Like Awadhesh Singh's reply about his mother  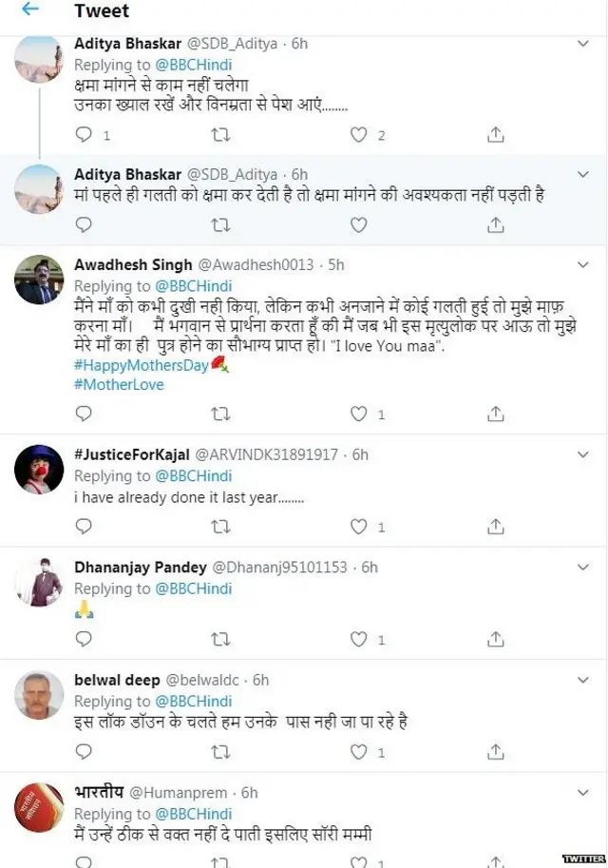(x=358, y=414)
